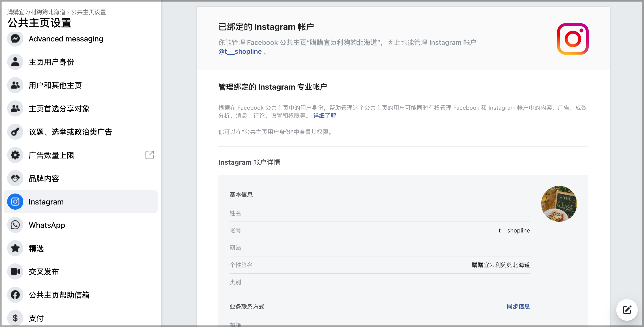Screen dimensions: 644x327
Task: Click 同步信息 link
Action: pyautogui.click(x=518, y=306)
